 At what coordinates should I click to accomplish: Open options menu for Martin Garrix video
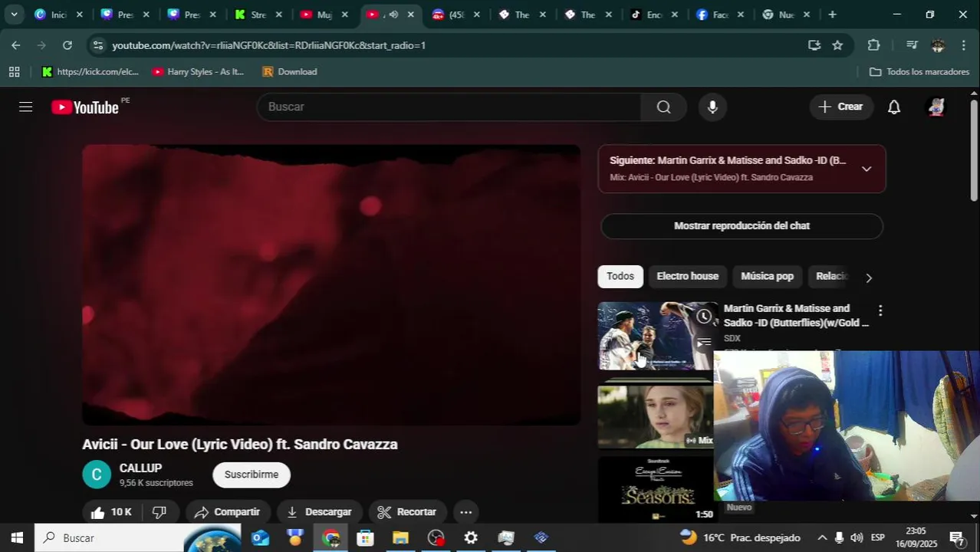880,310
